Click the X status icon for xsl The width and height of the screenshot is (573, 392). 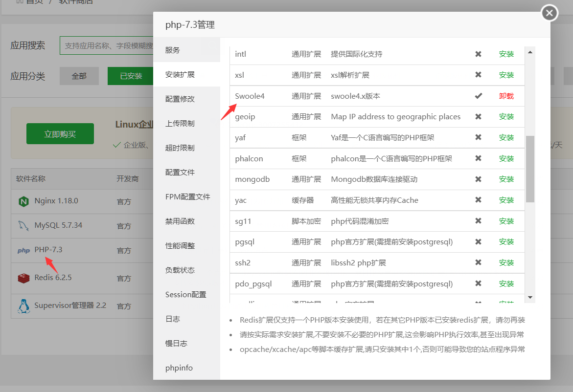pos(478,74)
